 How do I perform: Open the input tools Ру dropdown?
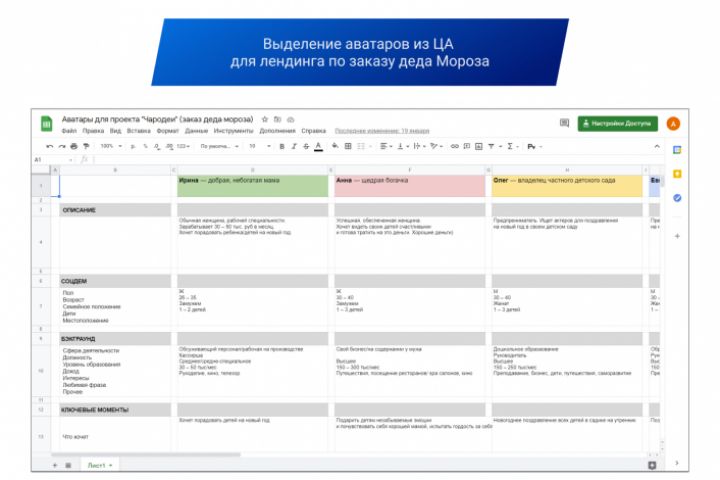tap(534, 147)
